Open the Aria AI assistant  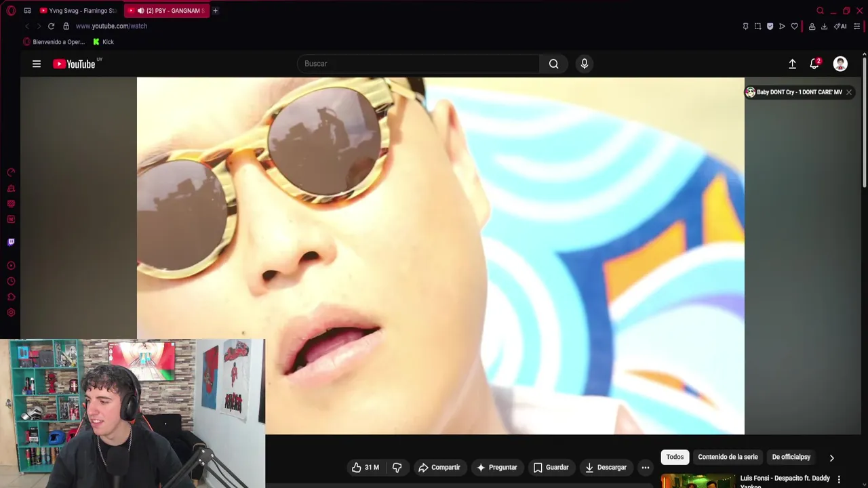click(x=840, y=26)
